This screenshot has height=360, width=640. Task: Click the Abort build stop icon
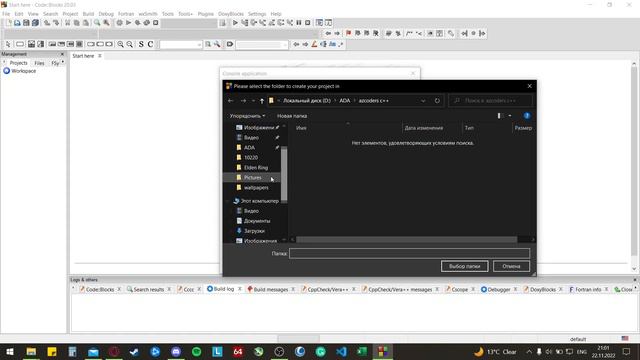coord(156,23)
